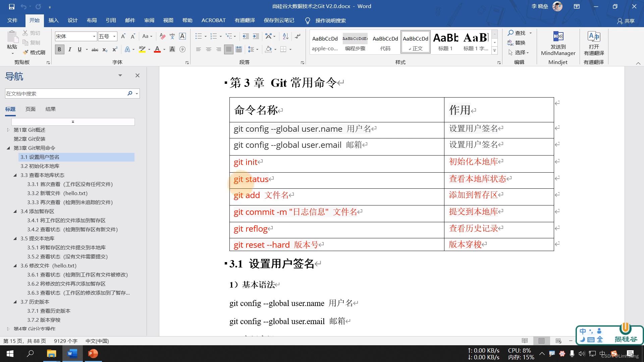
Task: Show paragraph marks icon
Action: point(298,36)
